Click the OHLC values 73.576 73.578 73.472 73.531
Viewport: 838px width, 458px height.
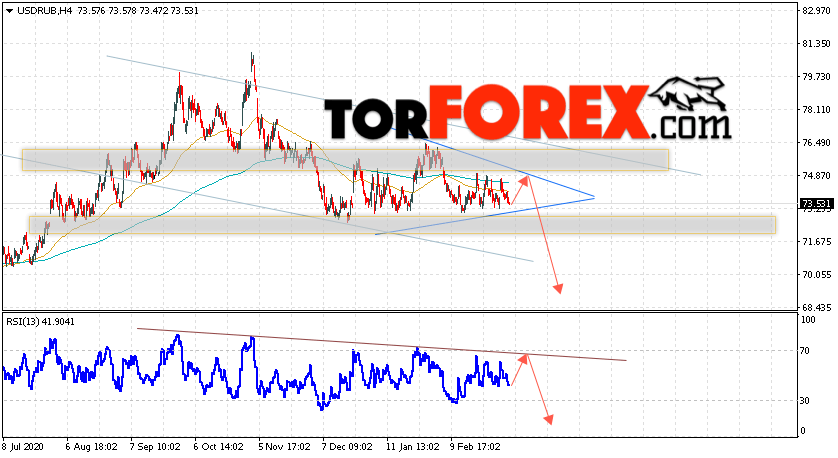pos(138,10)
